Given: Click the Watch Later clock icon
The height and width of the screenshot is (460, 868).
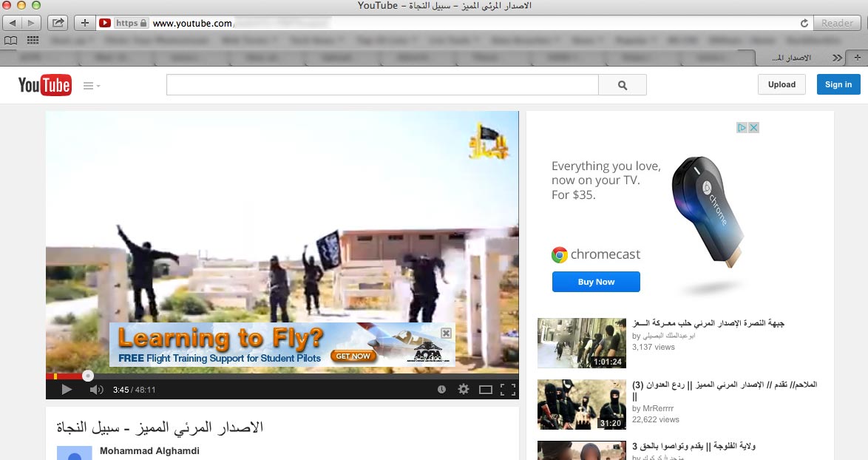Looking at the screenshot, I should tap(441, 389).
